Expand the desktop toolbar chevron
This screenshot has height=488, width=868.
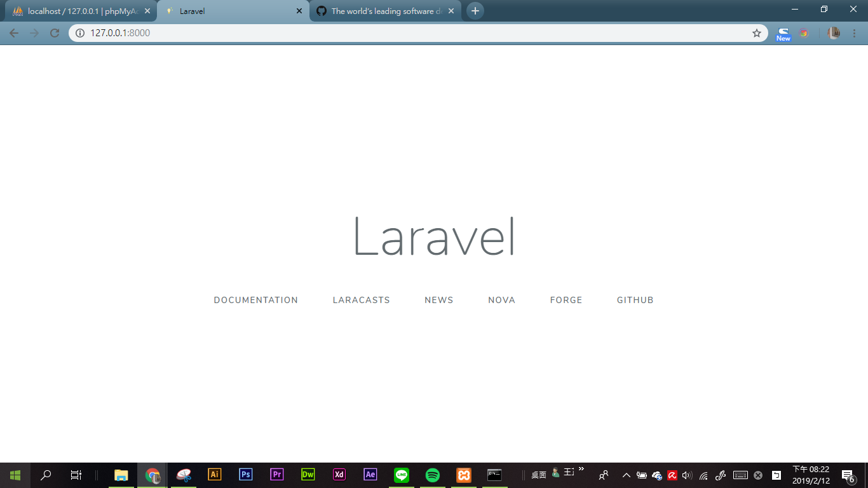coord(581,470)
